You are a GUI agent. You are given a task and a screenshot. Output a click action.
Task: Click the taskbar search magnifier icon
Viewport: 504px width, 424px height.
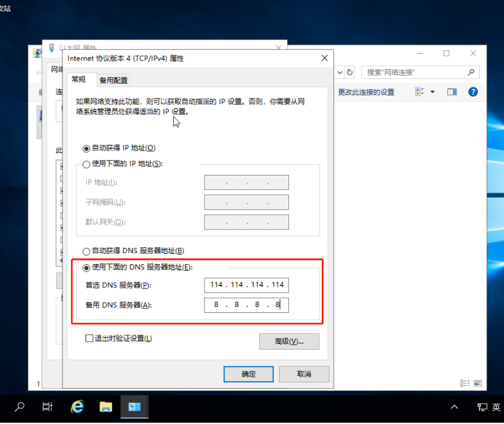tap(20, 407)
